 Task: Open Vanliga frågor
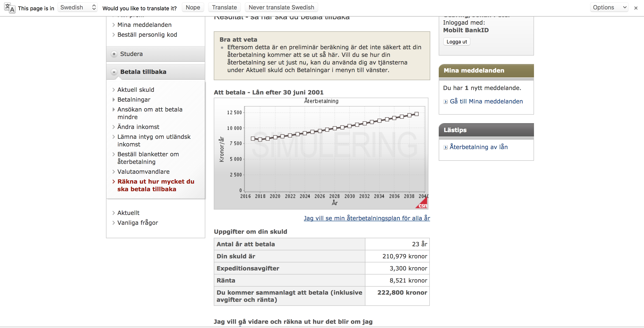(138, 223)
